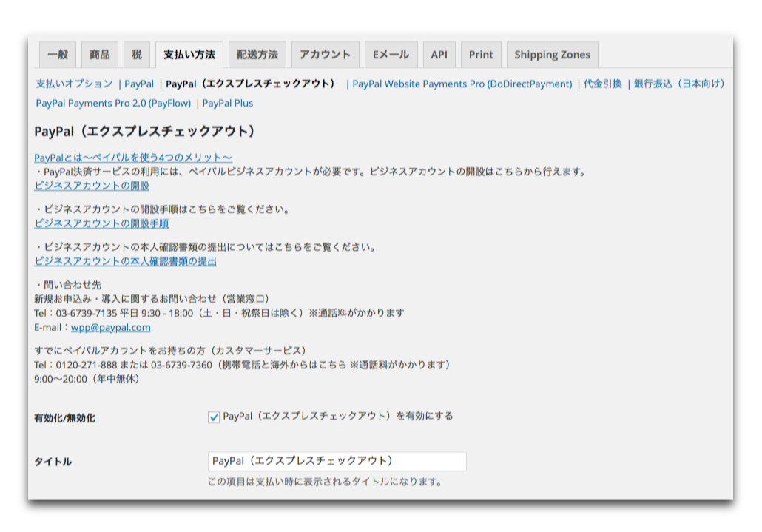Open the Shipping Zones tab
Screen dimensions: 762x532
(553, 55)
